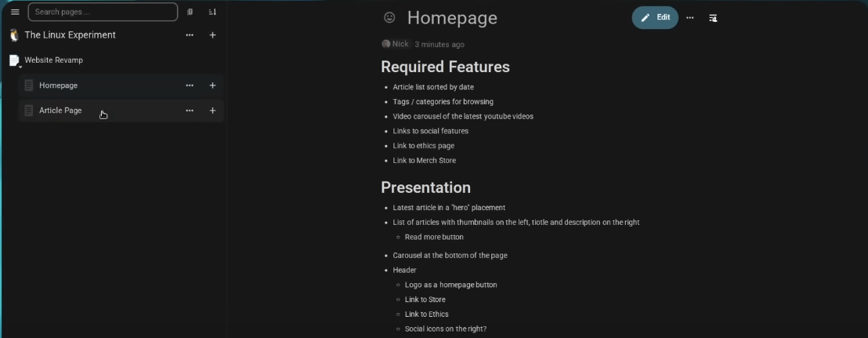The width and height of the screenshot is (868, 338).
Task: Add a subpage under Homepage
Action: coord(212,85)
